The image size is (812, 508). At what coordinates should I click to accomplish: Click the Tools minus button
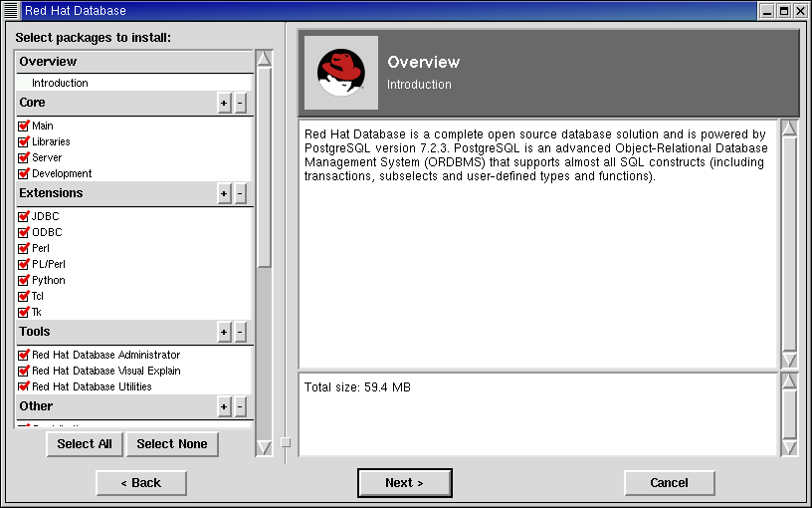[x=240, y=333]
